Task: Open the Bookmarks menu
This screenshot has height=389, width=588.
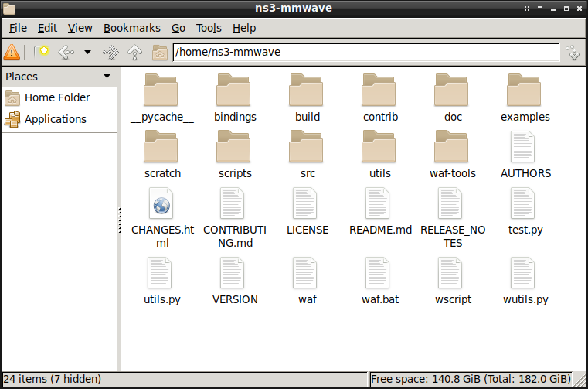Action: tap(131, 28)
